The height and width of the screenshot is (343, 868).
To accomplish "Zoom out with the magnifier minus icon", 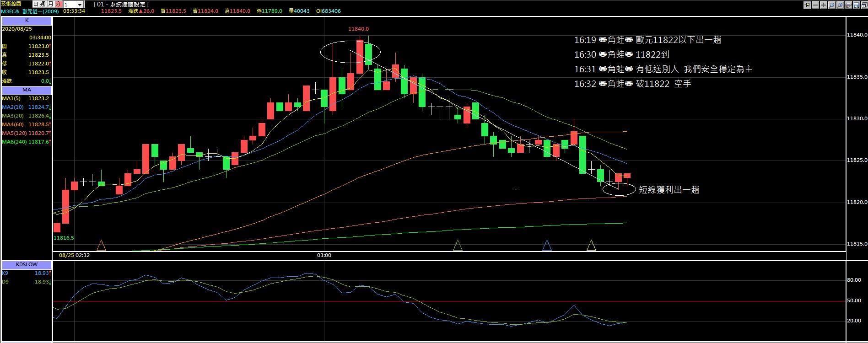I will (x=832, y=5).
